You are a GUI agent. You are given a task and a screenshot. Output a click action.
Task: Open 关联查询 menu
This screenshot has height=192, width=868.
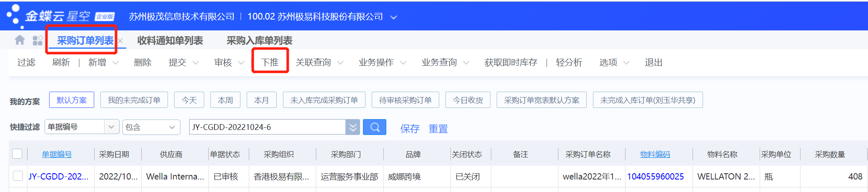[313, 62]
